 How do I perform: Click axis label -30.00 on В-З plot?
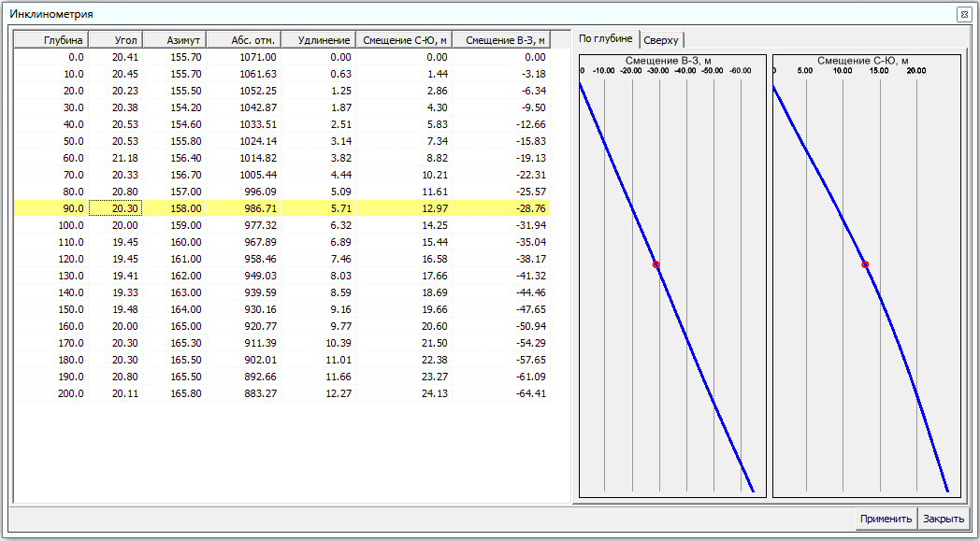coord(658,71)
